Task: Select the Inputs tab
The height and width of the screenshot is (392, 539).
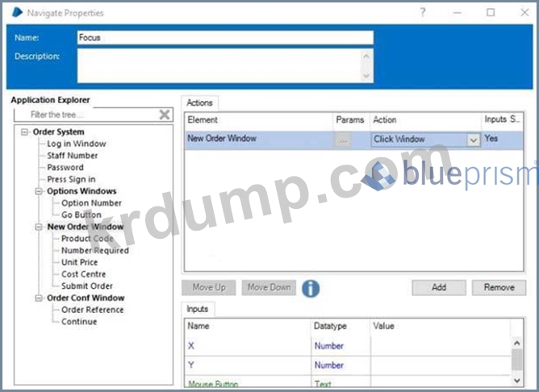Action: coord(197,309)
